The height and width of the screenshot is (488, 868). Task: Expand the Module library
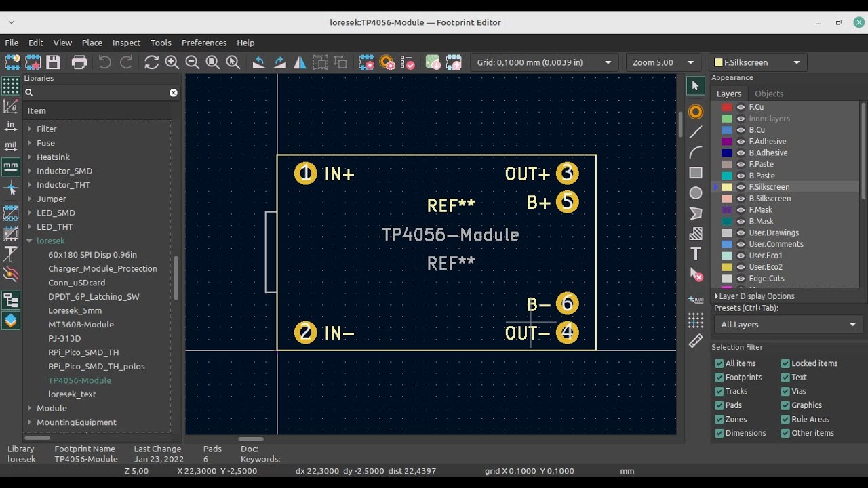(x=29, y=408)
